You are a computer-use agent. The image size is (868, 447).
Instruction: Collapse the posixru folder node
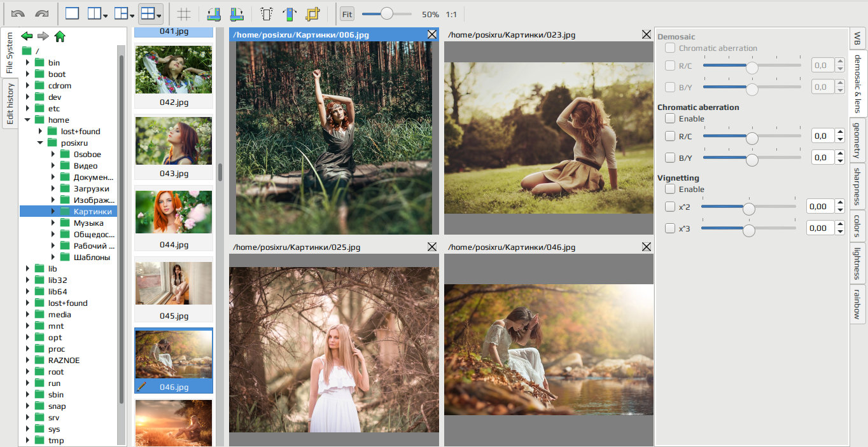[40, 142]
